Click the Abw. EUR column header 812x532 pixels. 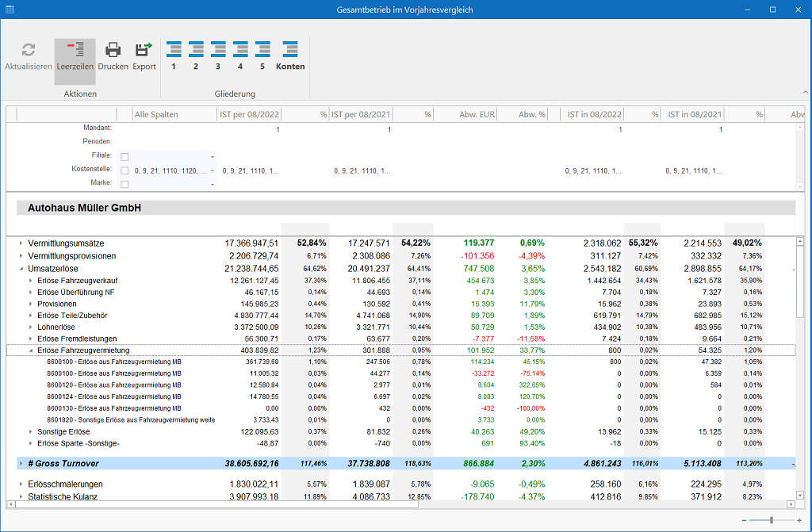(477, 115)
